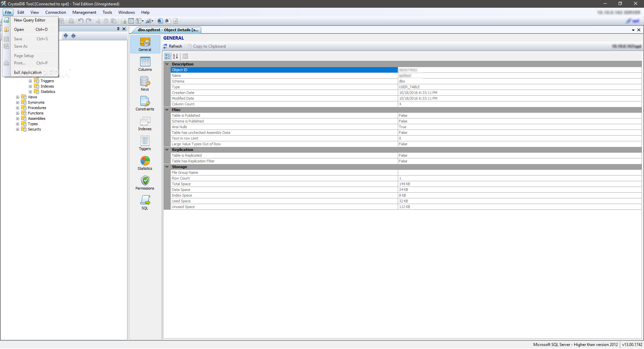Open the document tab list dropdown arrow
The height and width of the screenshot is (349, 644).
[x=633, y=30]
